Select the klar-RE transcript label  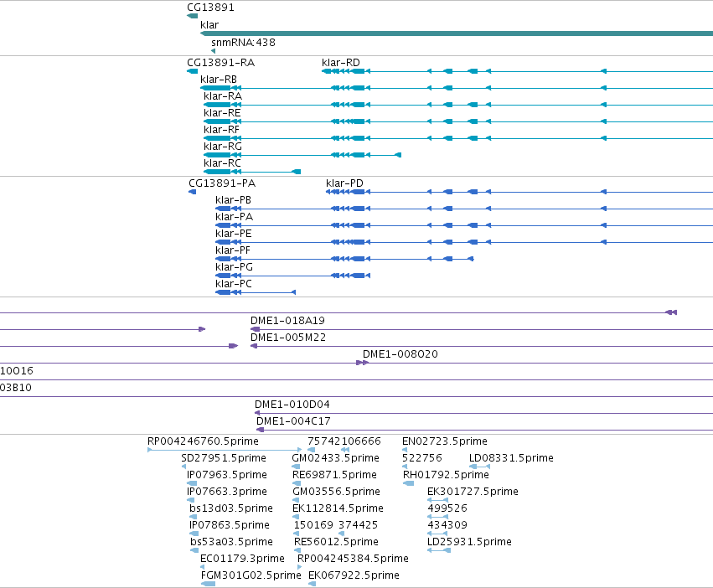point(222,113)
